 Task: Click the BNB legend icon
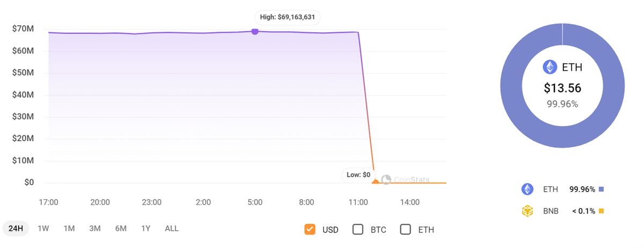point(528,211)
